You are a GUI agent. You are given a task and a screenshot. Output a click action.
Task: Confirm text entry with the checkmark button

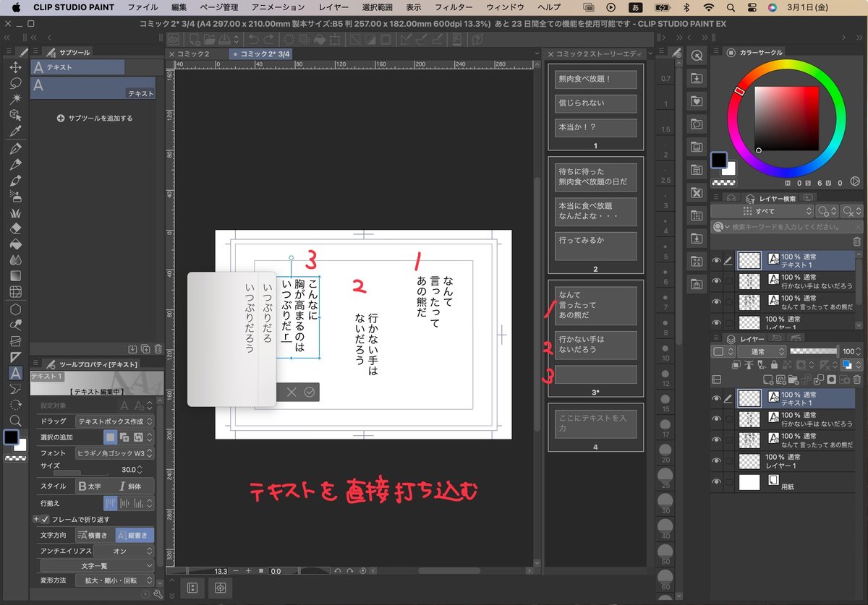tap(311, 392)
